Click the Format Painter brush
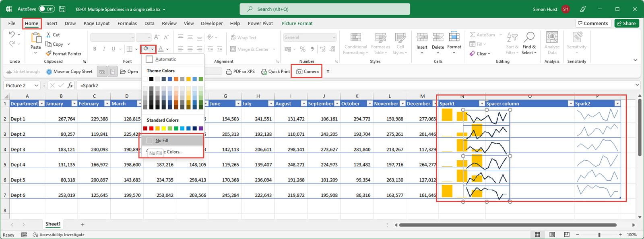Viewport: 644px width, 239px height. coord(49,53)
